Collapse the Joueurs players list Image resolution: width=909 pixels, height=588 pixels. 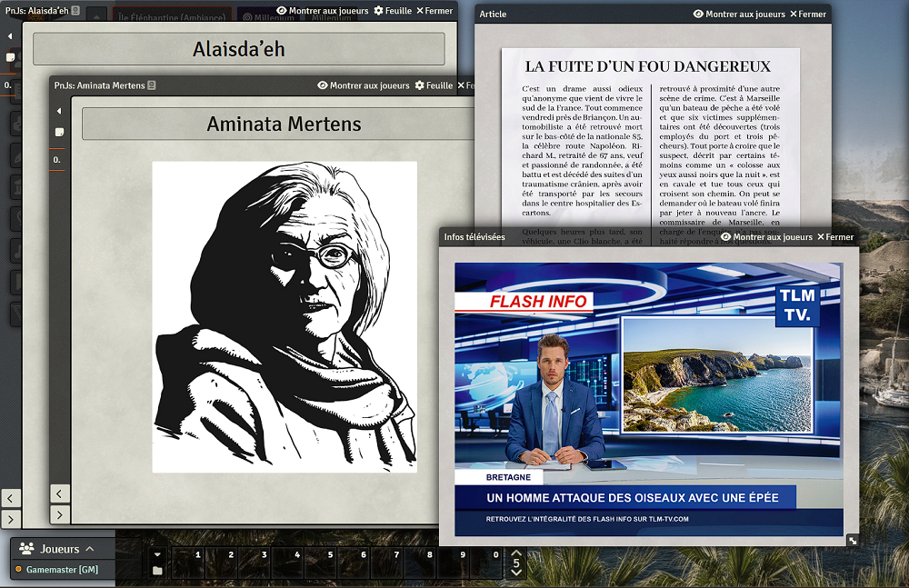click(x=90, y=549)
